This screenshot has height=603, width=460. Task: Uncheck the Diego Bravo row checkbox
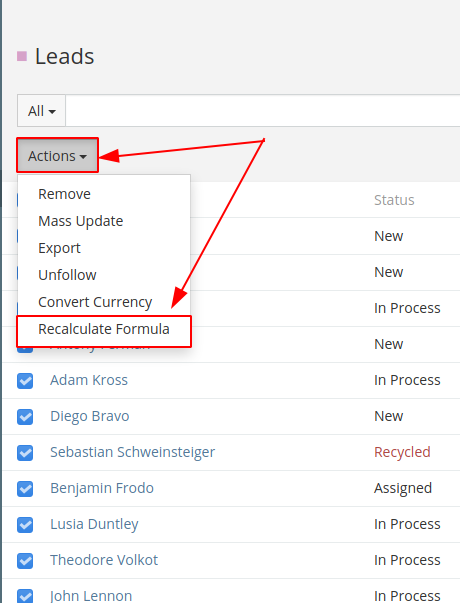[25, 416]
